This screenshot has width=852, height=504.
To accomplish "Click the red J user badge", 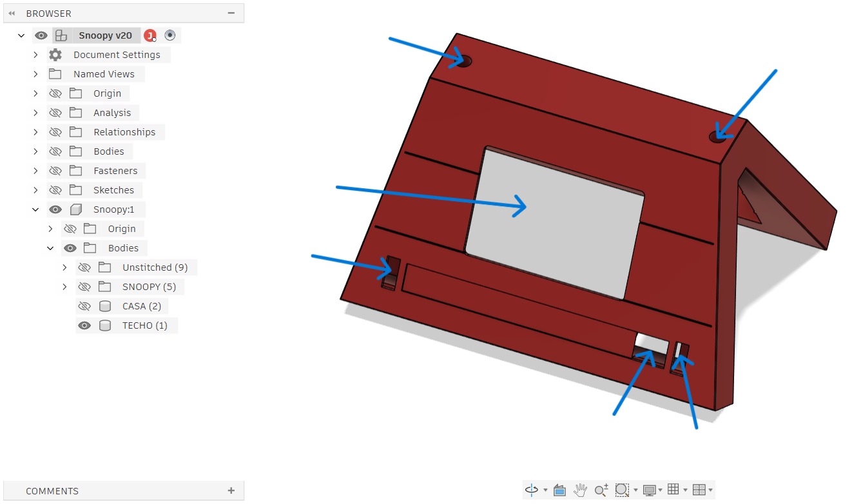I will [150, 35].
